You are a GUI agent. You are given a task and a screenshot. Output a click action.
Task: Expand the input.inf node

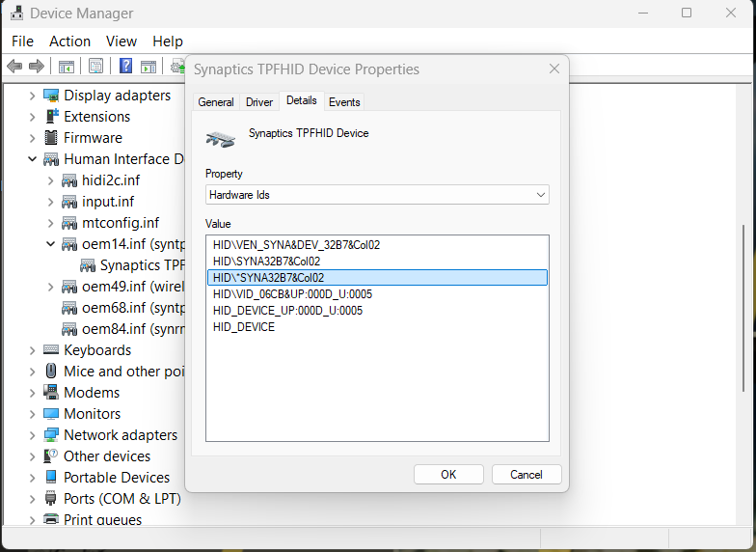coord(50,202)
